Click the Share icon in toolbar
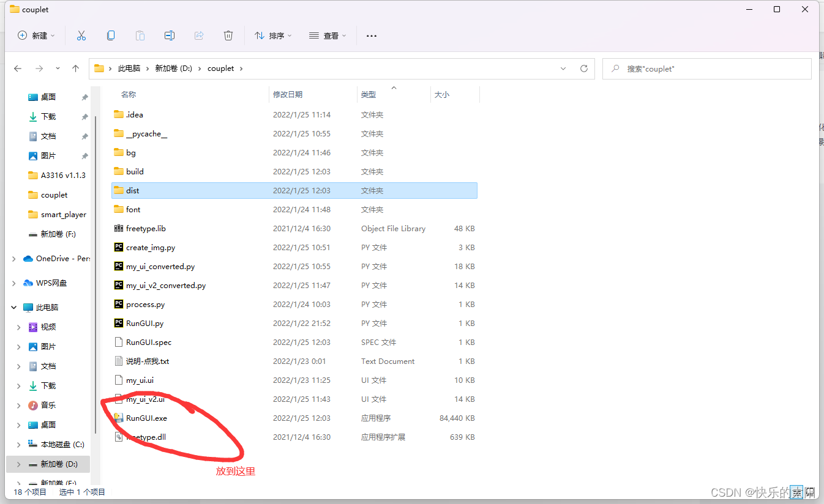 coord(199,35)
